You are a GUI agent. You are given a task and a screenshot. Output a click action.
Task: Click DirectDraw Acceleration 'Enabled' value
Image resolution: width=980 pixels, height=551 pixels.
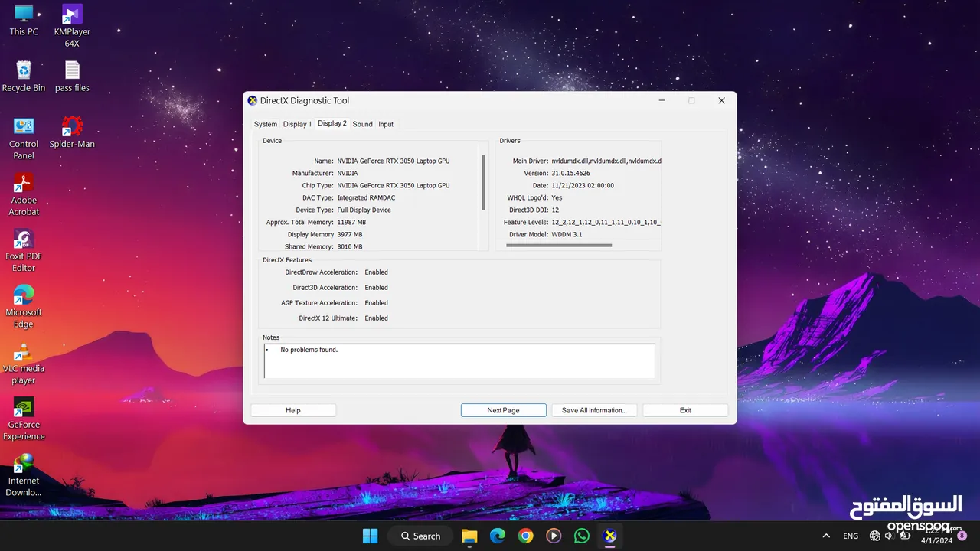click(376, 272)
